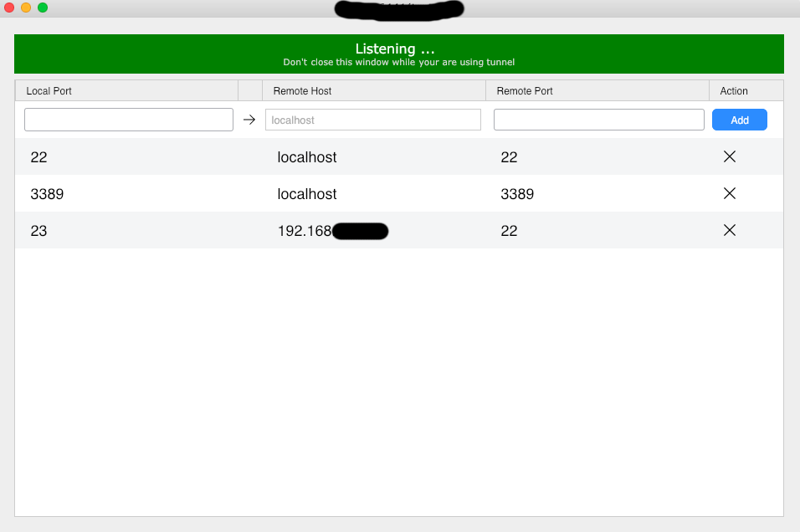
Task: Select the local port 3389 cell
Action: coord(47,194)
